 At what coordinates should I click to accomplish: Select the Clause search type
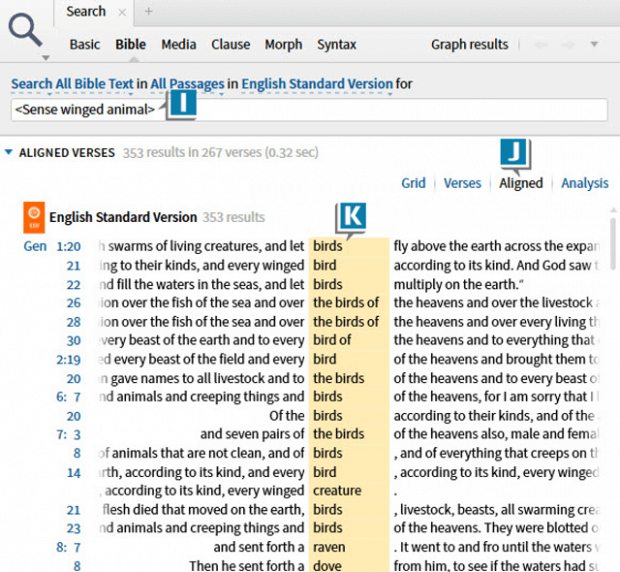point(231,45)
